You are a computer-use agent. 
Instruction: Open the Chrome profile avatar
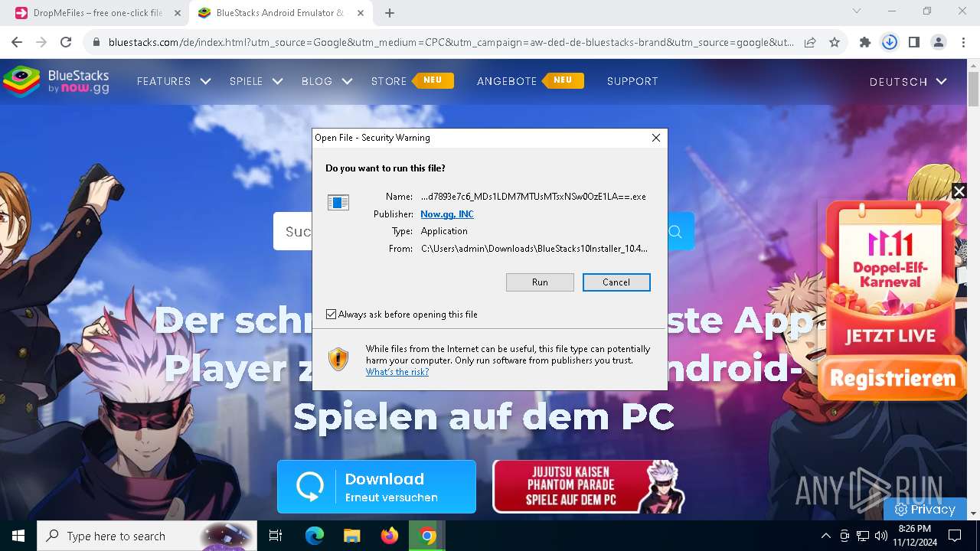pyautogui.click(x=939, y=43)
